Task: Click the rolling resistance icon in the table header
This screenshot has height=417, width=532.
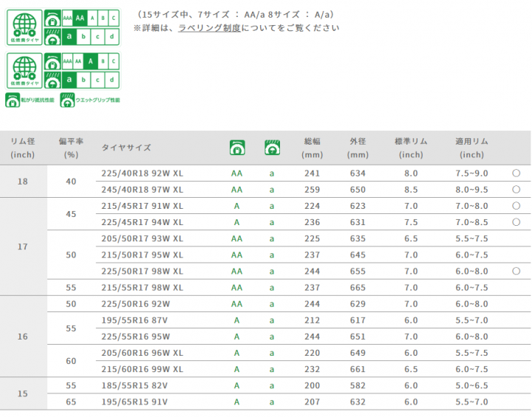Action: pos(237,148)
